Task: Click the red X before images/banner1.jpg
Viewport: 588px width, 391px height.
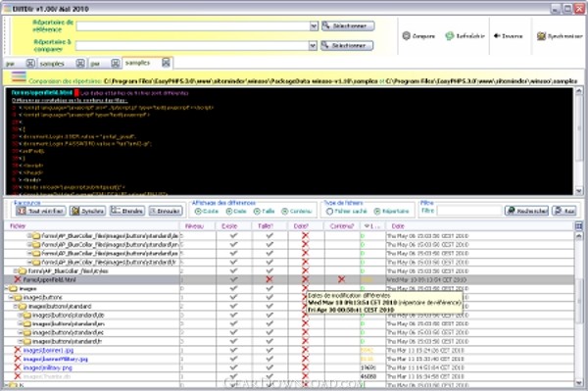Action: tap(18, 350)
